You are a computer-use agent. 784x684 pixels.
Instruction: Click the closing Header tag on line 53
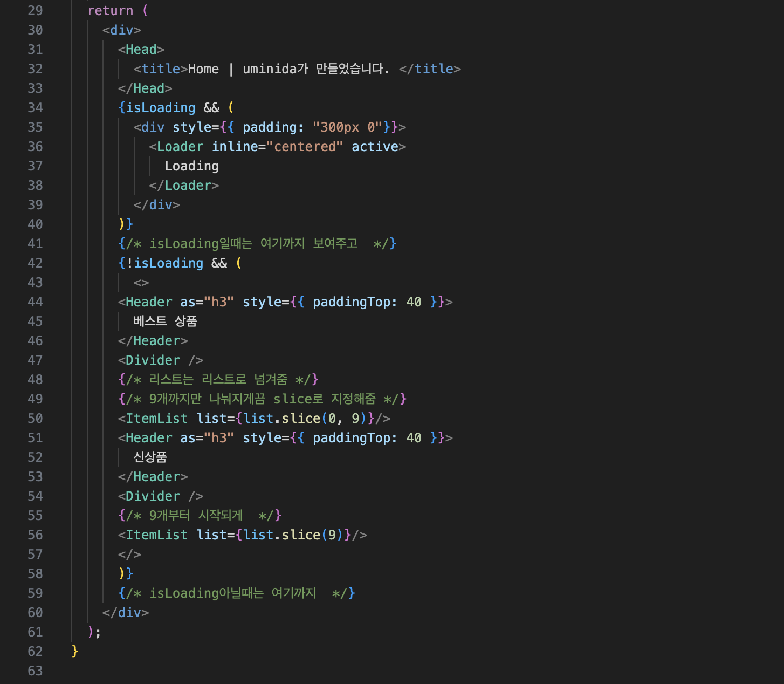153,477
